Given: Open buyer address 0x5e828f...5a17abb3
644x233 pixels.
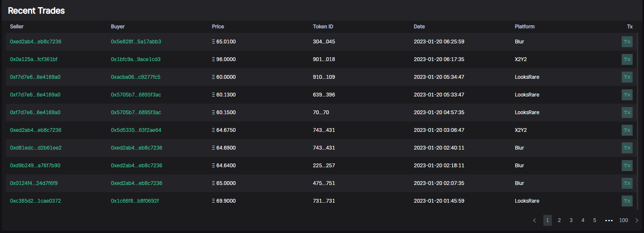Looking at the screenshot, I should tap(136, 42).
